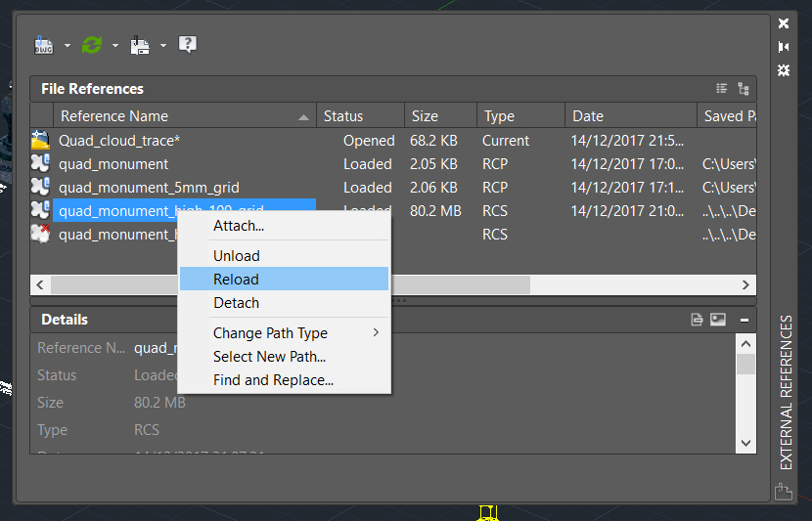Screen dimensions: 812x521
Task: Click the quad_monument point cloud icon
Action: [x=40, y=163]
